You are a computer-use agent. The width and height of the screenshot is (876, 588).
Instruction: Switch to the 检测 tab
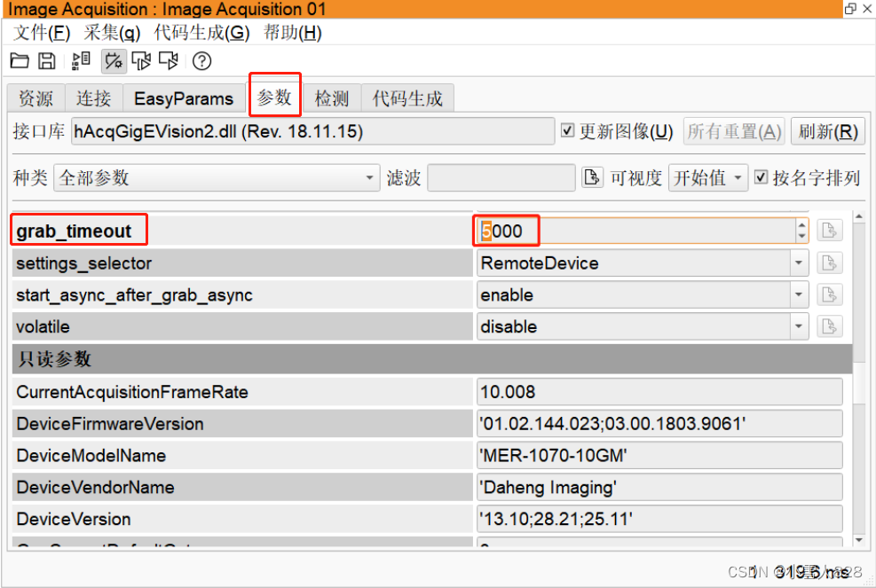point(331,98)
